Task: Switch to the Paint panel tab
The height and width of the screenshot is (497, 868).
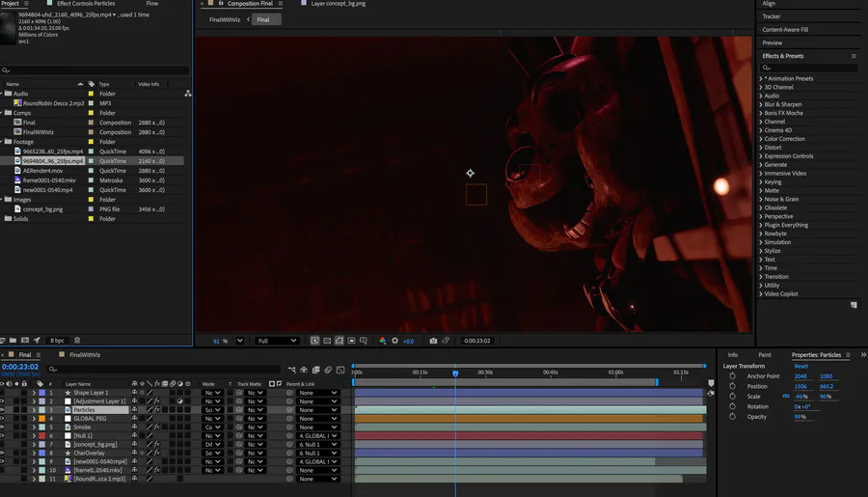Action: (x=765, y=354)
